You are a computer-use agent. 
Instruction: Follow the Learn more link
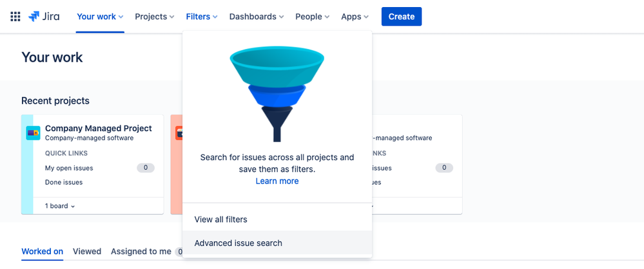pos(277,181)
